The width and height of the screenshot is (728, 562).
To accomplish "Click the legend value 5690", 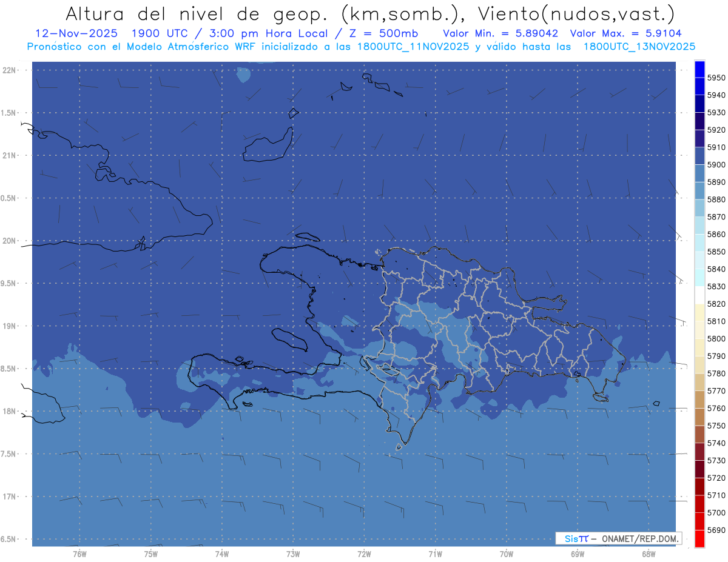I will point(716,530).
